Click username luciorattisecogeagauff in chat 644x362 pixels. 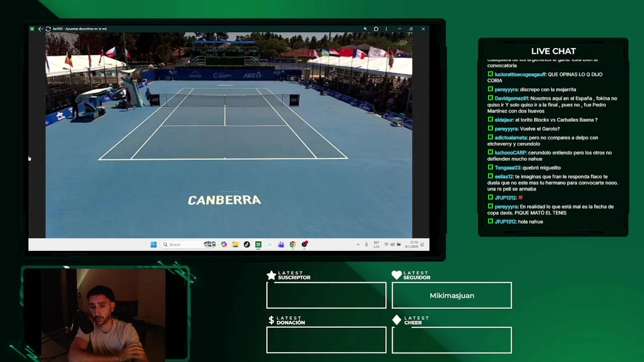coord(520,74)
